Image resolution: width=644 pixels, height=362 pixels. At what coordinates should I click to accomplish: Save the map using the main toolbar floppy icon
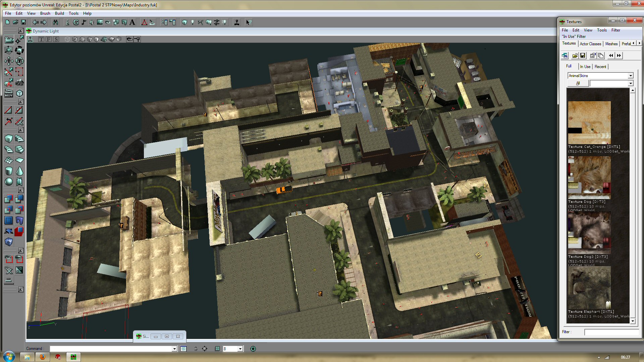coord(23,22)
